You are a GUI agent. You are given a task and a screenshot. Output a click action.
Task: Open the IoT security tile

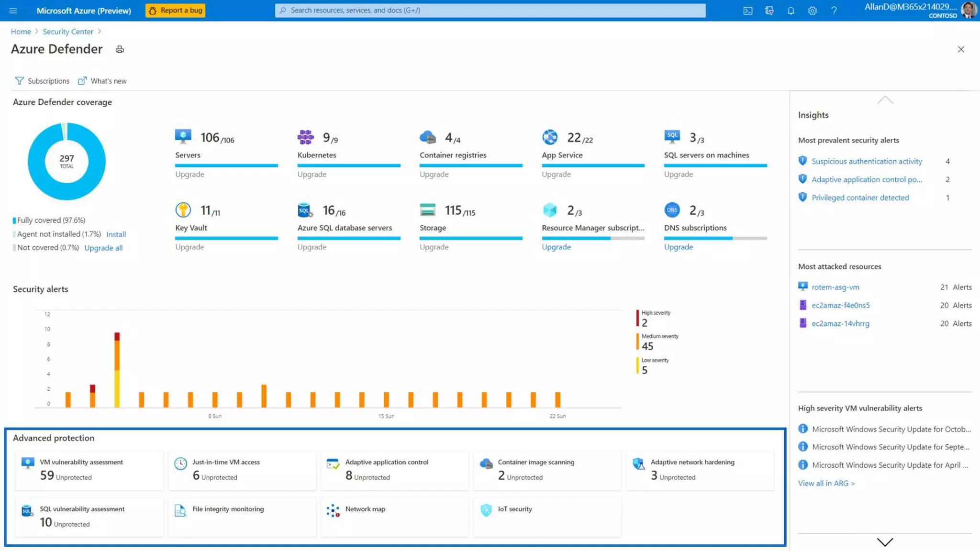pyautogui.click(x=547, y=517)
